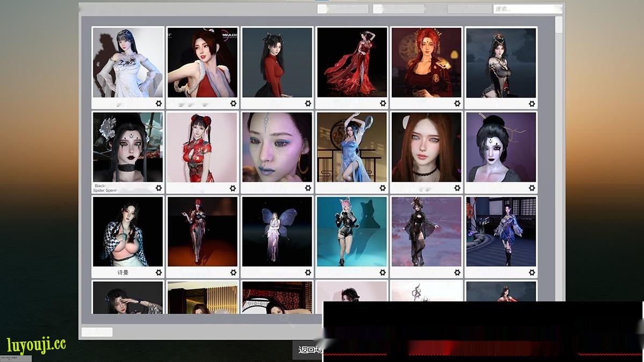Pick the red-haired woman with gold headdress thumbnail
Viewport: 644px width, 362px height.
[x=426, y=63]
